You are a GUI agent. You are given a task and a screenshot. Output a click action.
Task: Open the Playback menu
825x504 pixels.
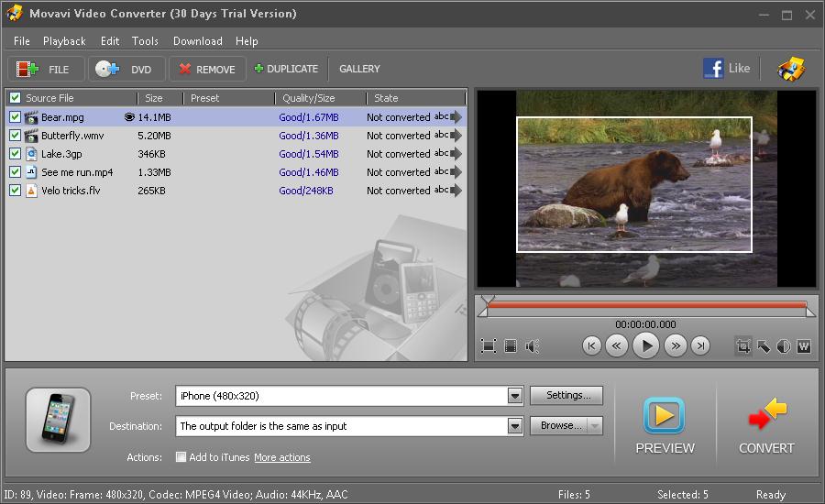click(64, 41)
